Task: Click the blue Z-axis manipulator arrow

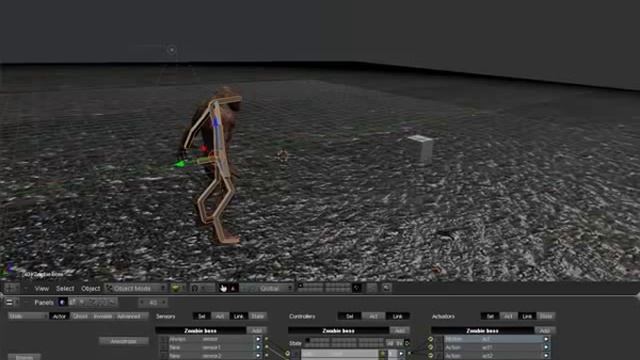Action: [215, 121]
